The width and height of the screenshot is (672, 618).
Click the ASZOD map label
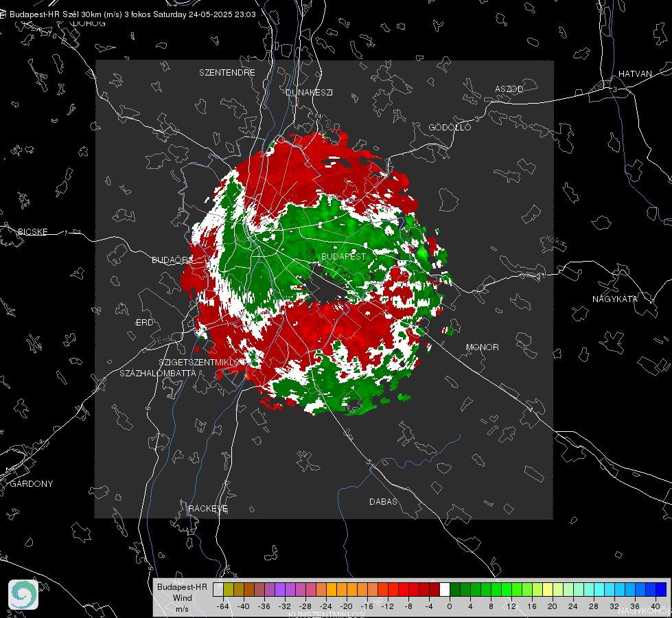[x=509, y=89]
